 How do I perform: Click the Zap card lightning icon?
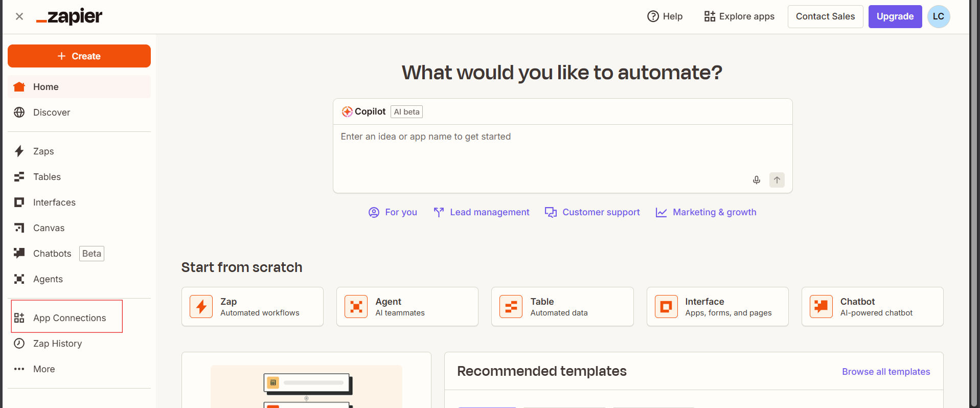[201, 307]
